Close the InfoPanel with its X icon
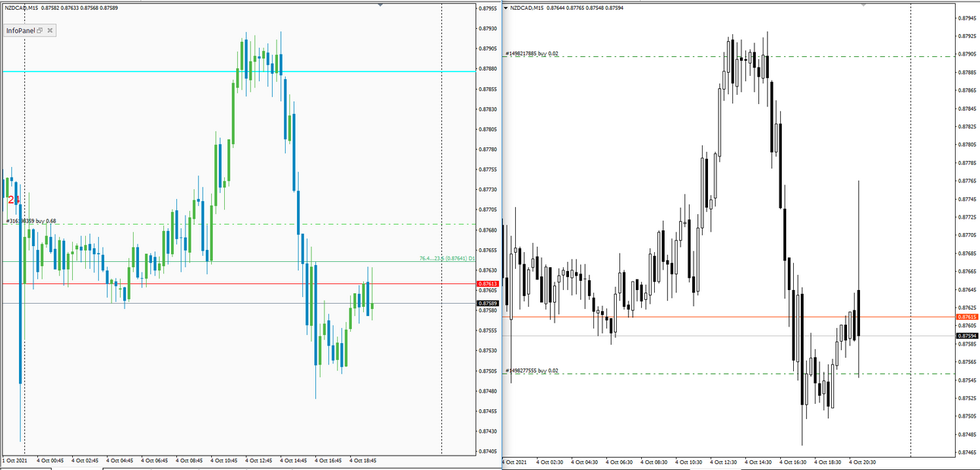980x470 pixels. click(50, 30)
